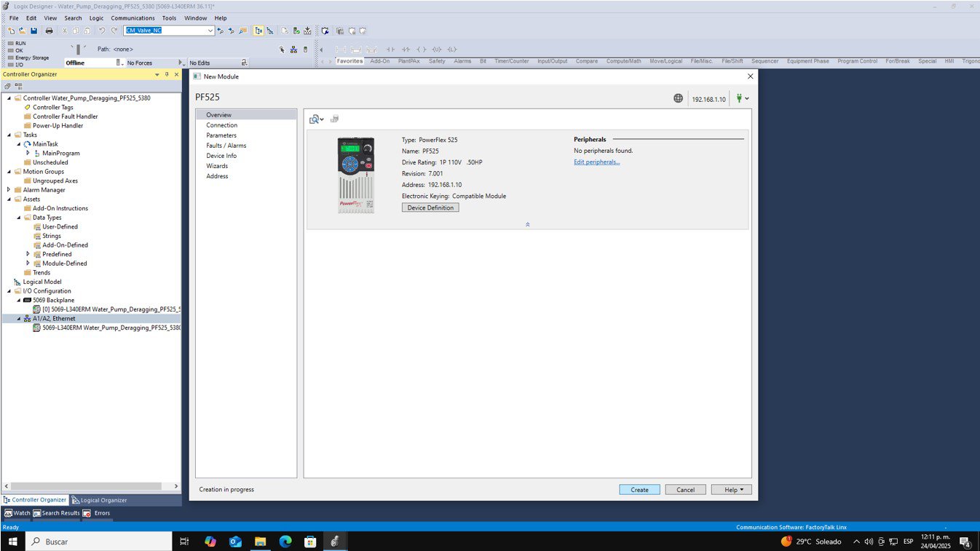This screenshot has width=980, height=551.
Task: Click the Open project folder icon
Action: [23, 31]
